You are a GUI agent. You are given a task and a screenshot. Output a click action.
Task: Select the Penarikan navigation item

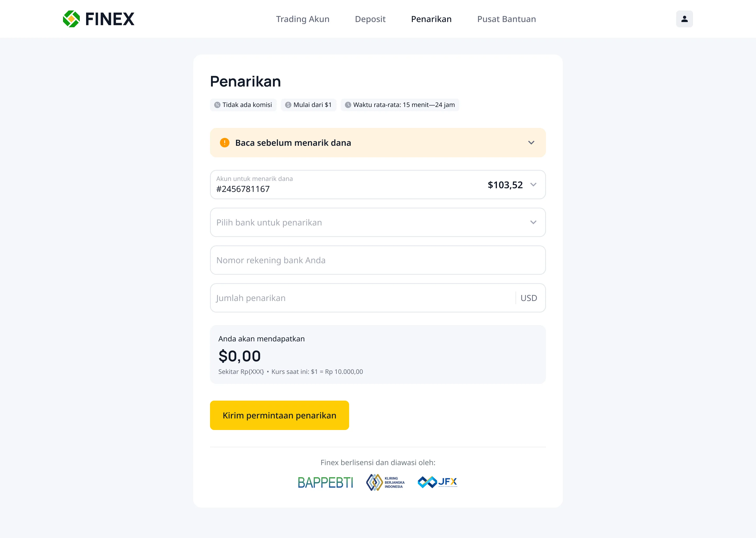pos(431,19)
